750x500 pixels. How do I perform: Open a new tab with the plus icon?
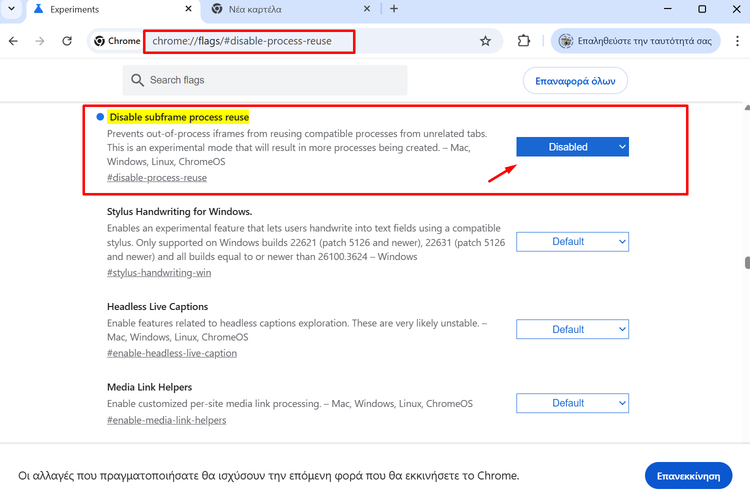point(394,9)
